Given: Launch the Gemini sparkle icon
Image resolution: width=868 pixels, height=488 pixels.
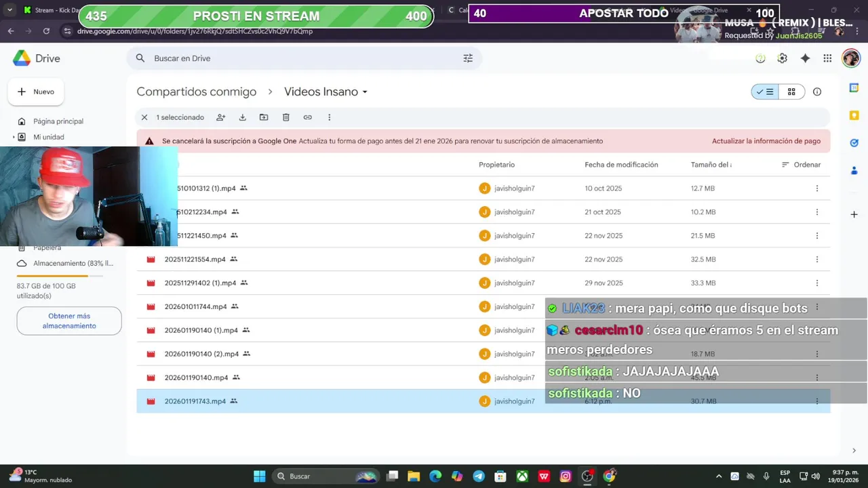Looking at the screenshot, I should [x=805, y=58].
